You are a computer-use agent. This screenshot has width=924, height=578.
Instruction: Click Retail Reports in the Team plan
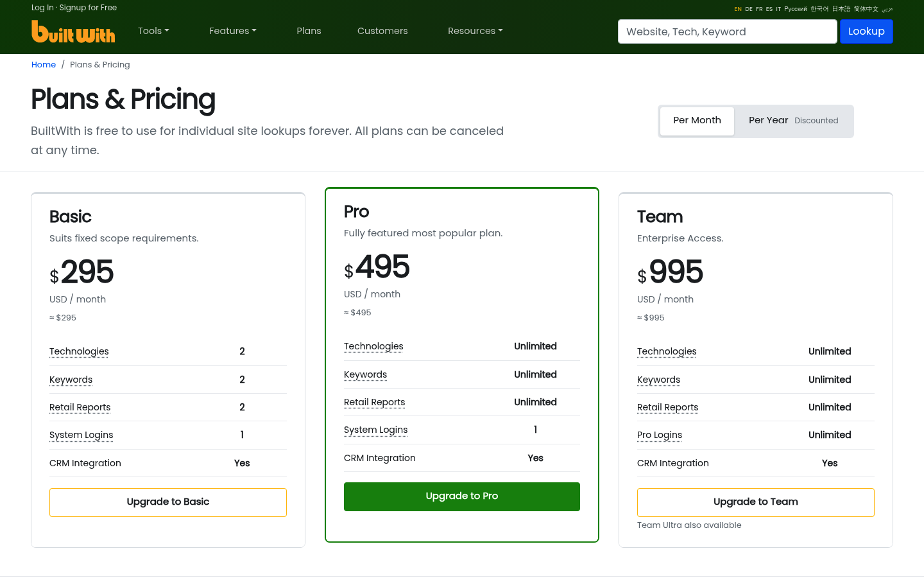coord(667,407)
